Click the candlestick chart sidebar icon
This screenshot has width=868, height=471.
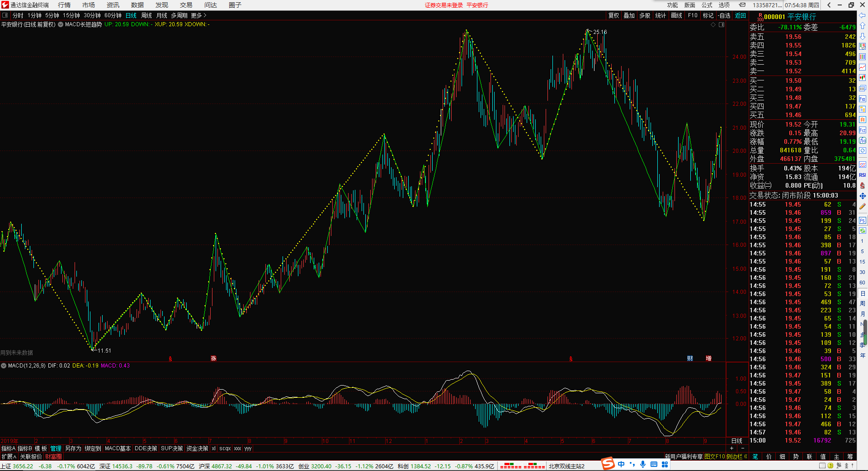[862, 77]
